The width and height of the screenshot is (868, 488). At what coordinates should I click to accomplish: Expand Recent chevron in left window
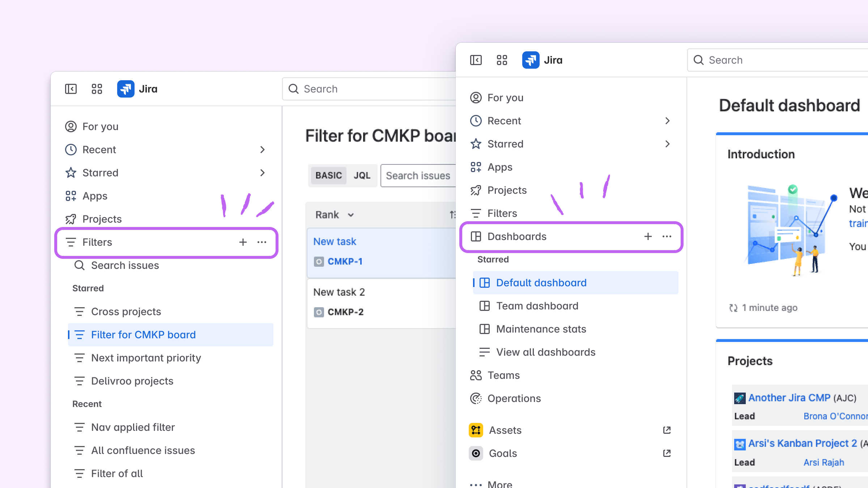pyautogui.click(x=263, y=150)
